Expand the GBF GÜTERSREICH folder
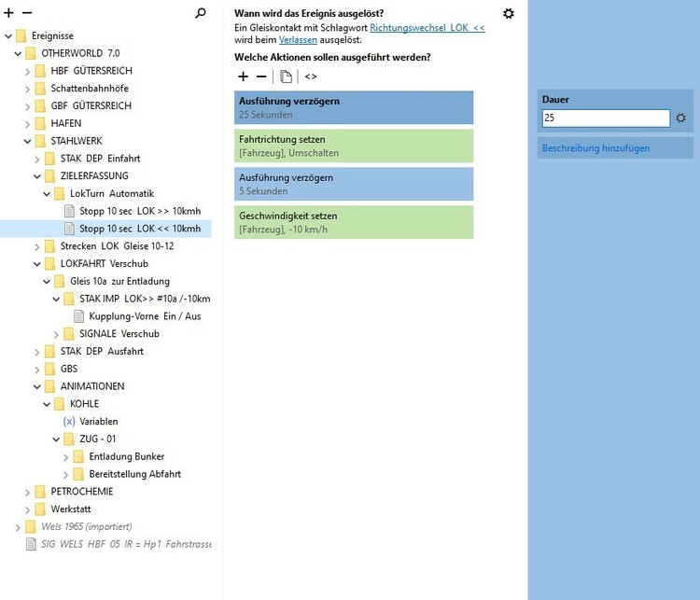This screenshot has width=700, height=600. [x=27, y=106]
